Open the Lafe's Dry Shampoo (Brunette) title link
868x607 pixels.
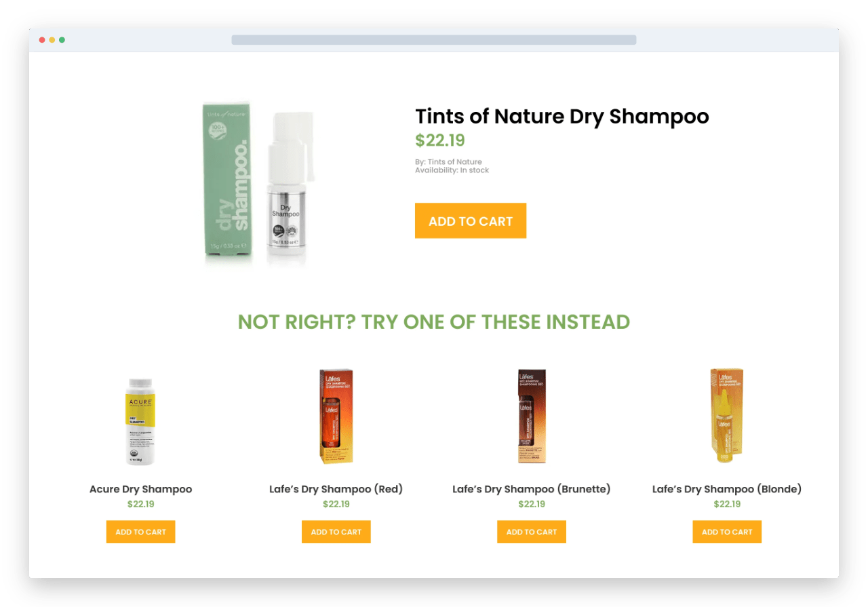click(532, 489)
